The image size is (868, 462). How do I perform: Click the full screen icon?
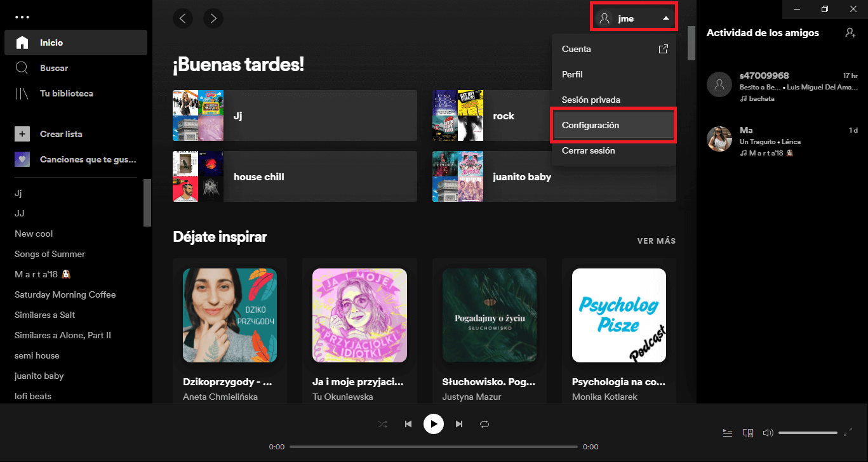click(x=848, y=432)
